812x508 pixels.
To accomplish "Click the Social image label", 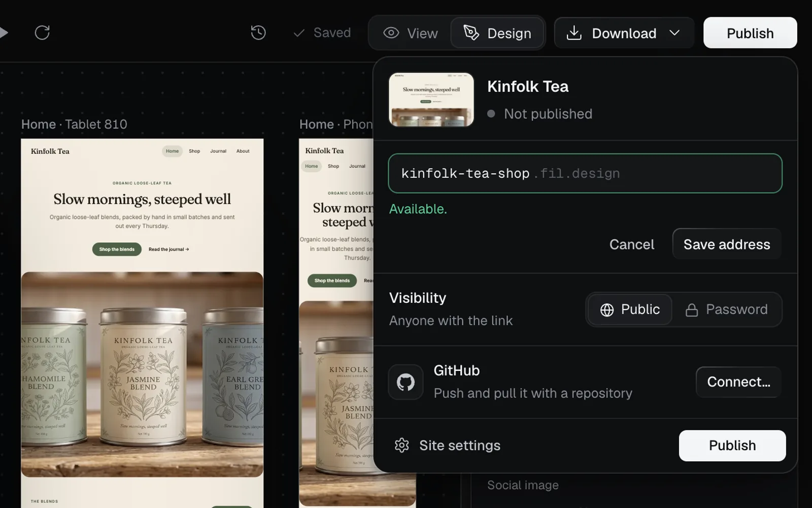I will (523, 485).
